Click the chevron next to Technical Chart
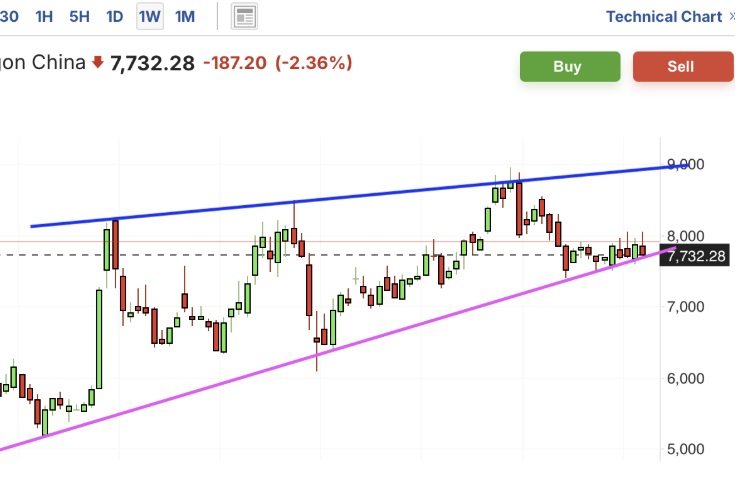Image resolution: width=736 pixels, height=478 pixels. 731,16
